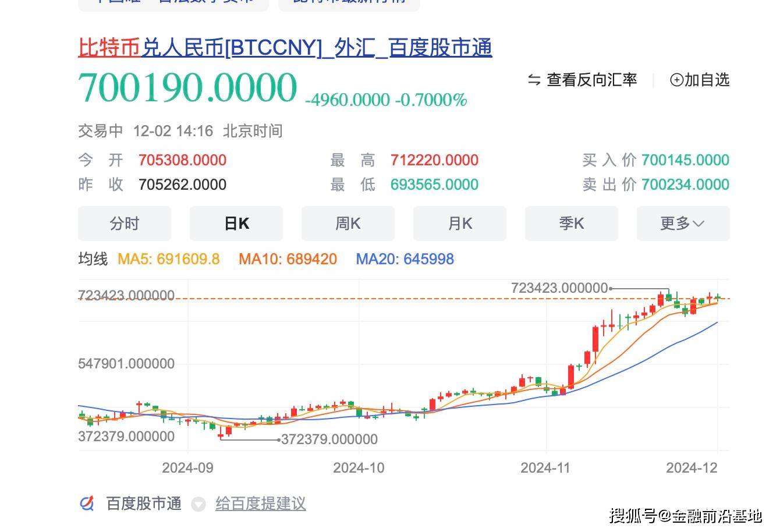Click the change value -4960.0000 -0.7000%
The width and height of the screenshot is (780, 532).
pyautogui.click(x=386, y=100)
